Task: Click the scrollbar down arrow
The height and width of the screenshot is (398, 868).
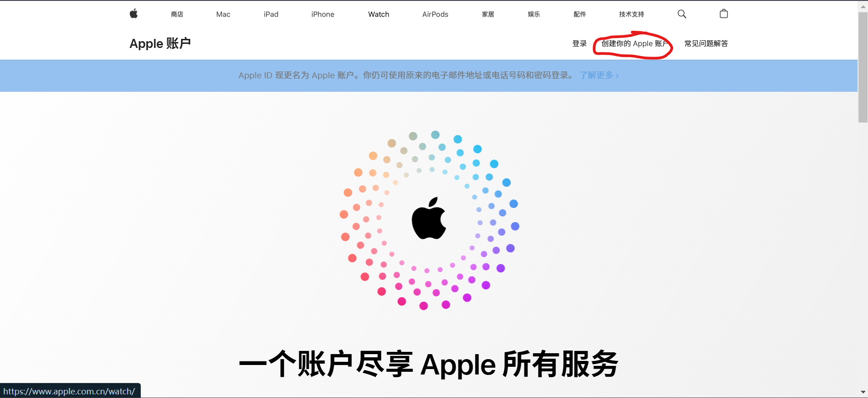Action: (863, 392)
